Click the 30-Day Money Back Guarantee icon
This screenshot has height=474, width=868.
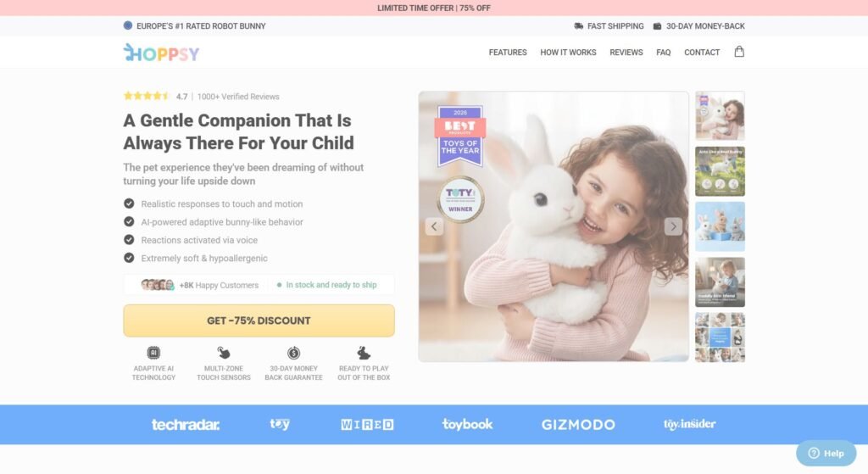coord(293,353)
